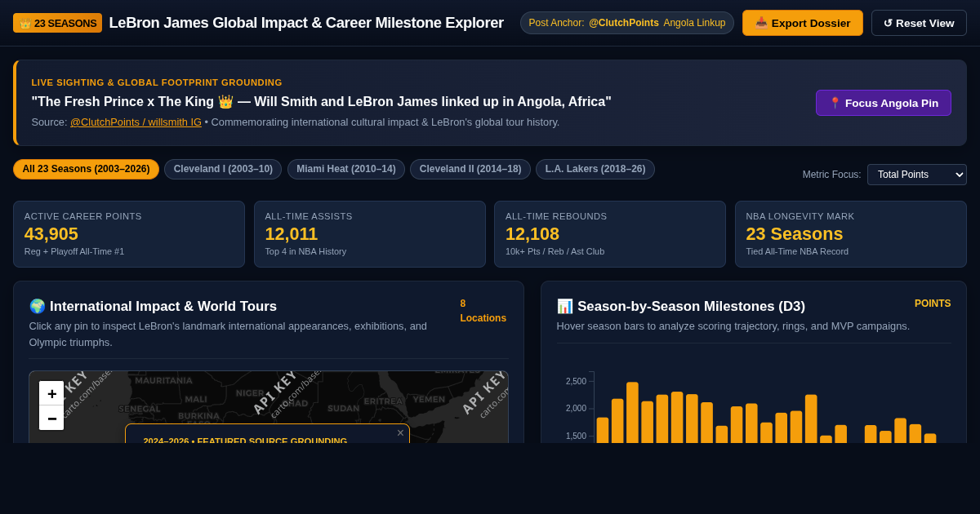Click the 2,500 y-axis tick label
This screenshot has width=980, height=514.
(x=576, y=382)
